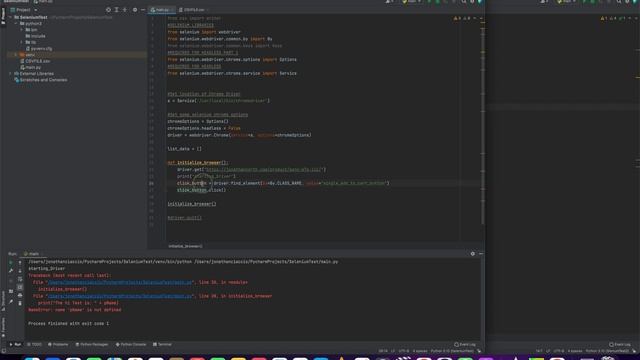Click the 'def initialize_browser():' line

(198, 162)
